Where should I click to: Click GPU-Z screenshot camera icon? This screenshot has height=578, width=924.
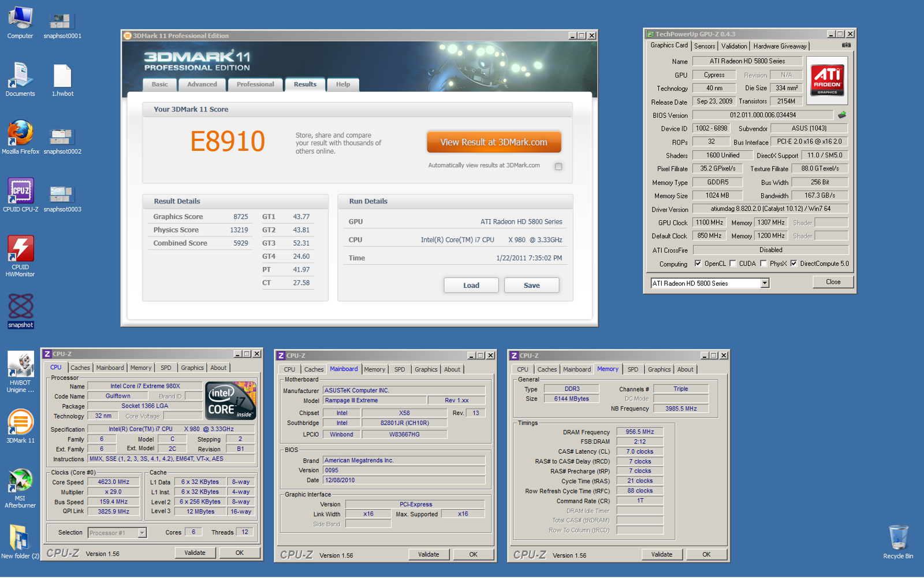coord(846,45)
